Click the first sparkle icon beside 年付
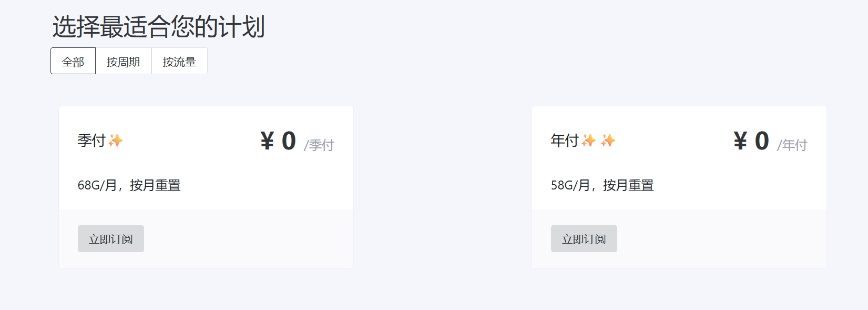This screenshot has width=868, height=310. click(589, 141)
